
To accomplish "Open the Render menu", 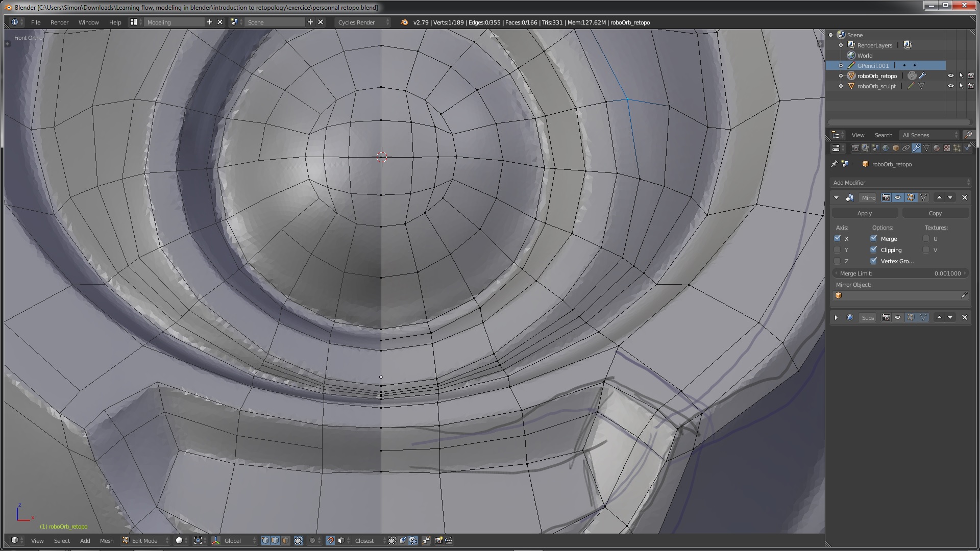I will (x=59, y=22).
